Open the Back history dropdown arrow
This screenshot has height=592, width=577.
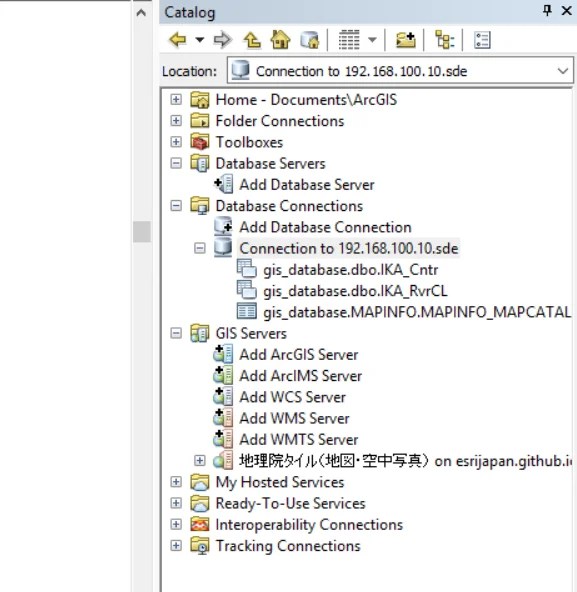pyautogui.click(x=200, y=40)
